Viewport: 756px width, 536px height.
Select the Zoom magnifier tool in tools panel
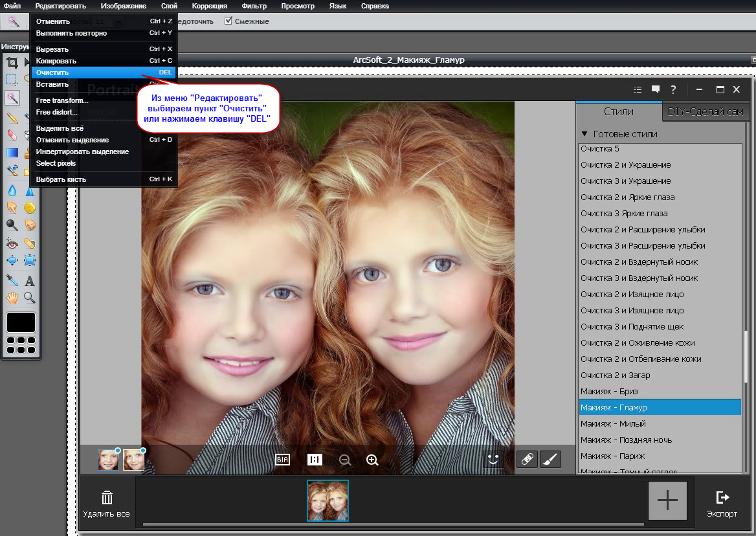point(29,298)
